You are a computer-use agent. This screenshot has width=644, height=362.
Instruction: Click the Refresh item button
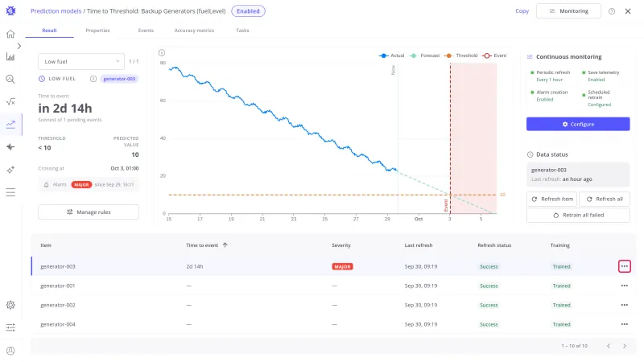[x=551, y=199]
